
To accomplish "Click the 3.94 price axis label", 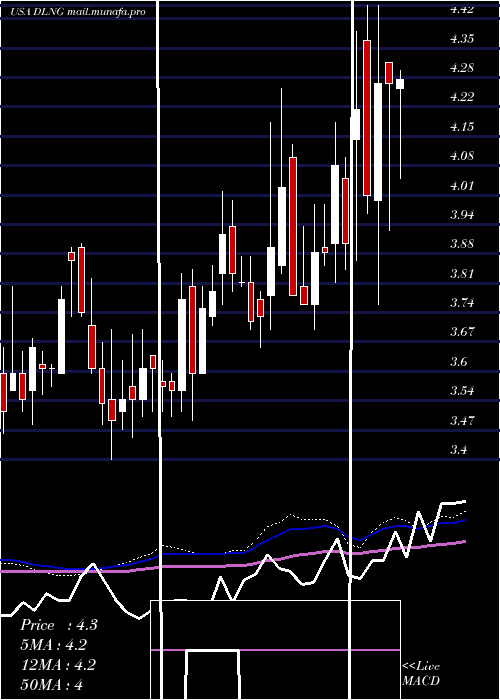I will [x=462, y=215].
